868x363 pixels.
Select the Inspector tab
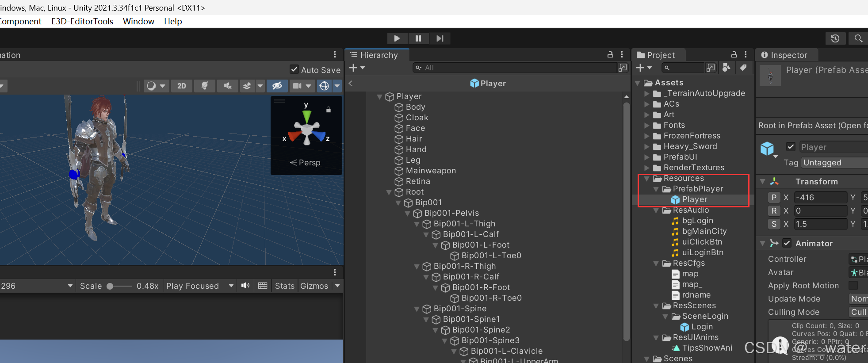pos(786,55)
